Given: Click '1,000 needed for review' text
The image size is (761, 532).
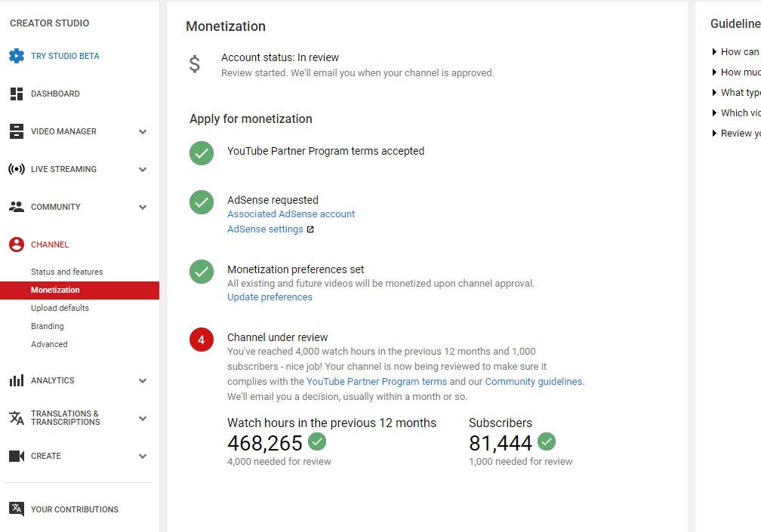Looking at the screenshot, I should (521, 462).
